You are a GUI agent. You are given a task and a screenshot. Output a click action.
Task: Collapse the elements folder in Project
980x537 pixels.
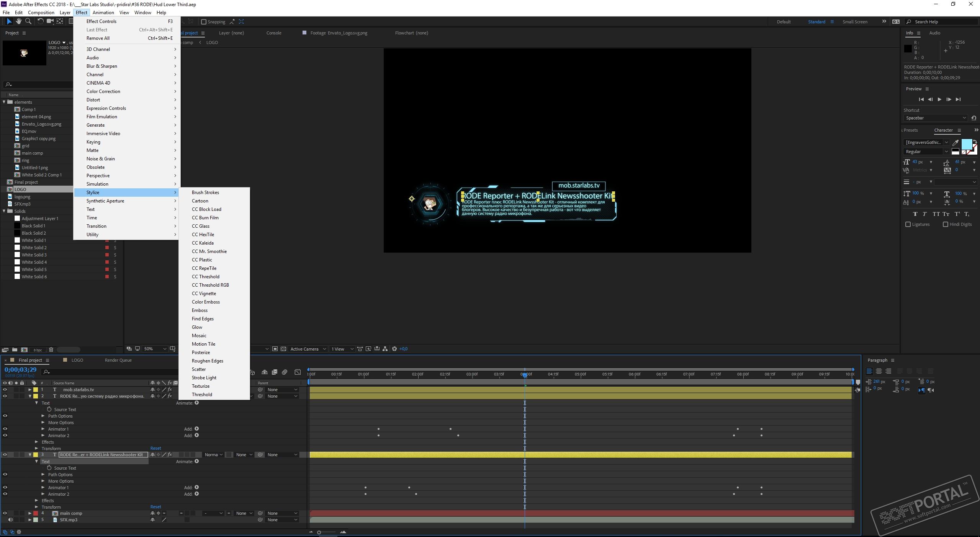point(4,102)
